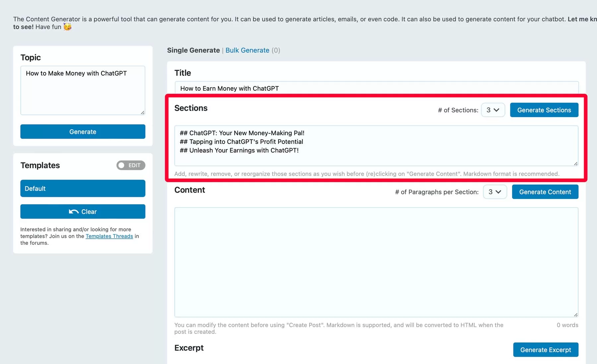Click the Generate button under Topic
Viewport: 597px width, 364px height.
click(83, 132)
